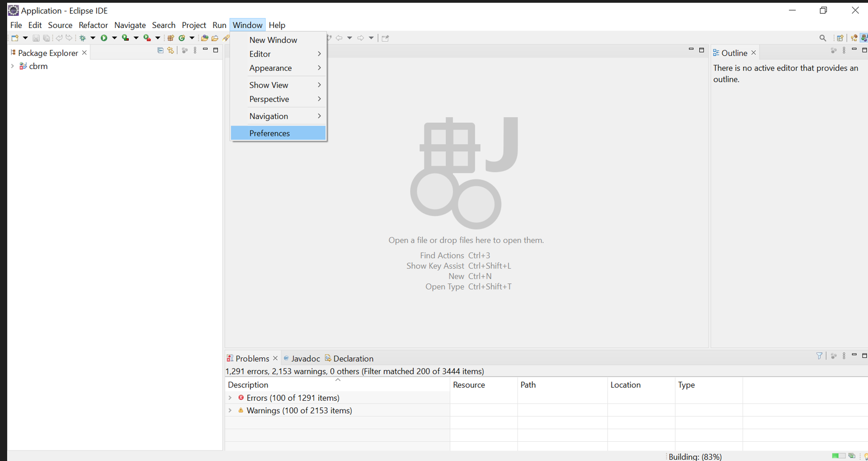
Task: Click the magnifier Search icon at top right
Action: [823, 38]
